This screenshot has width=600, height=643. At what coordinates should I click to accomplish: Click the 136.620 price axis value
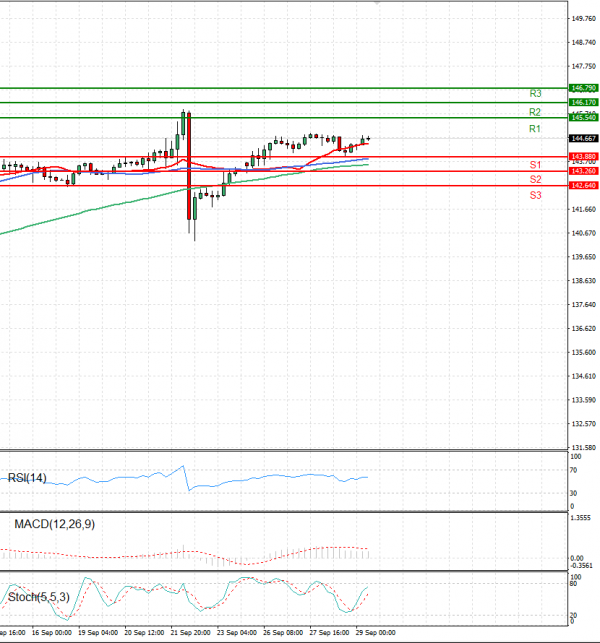584,329
